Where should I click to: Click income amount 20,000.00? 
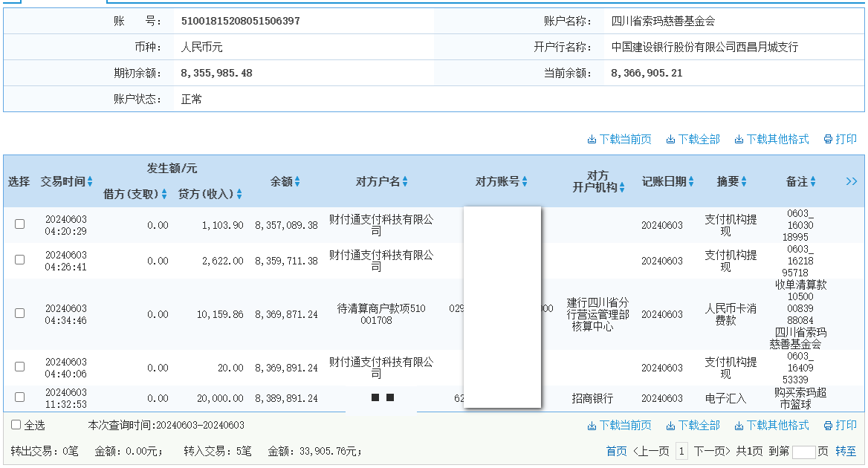tap(220, 398)
